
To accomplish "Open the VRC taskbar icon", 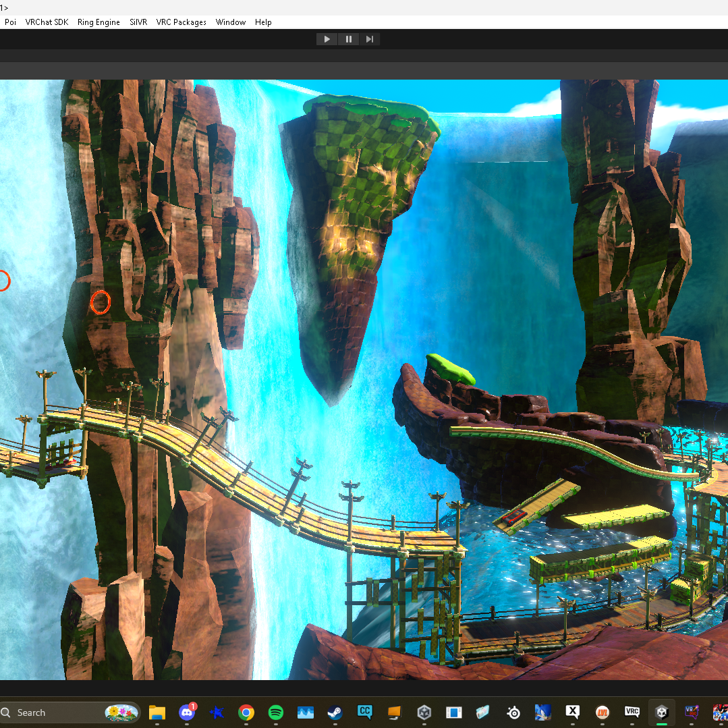I will (x=632, y=712).
